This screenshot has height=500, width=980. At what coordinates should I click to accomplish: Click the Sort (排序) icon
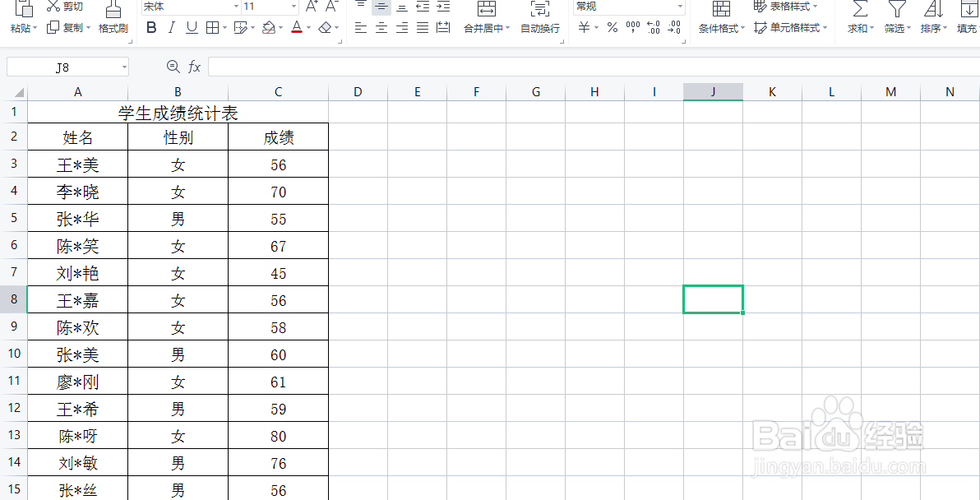coord(934,9)
